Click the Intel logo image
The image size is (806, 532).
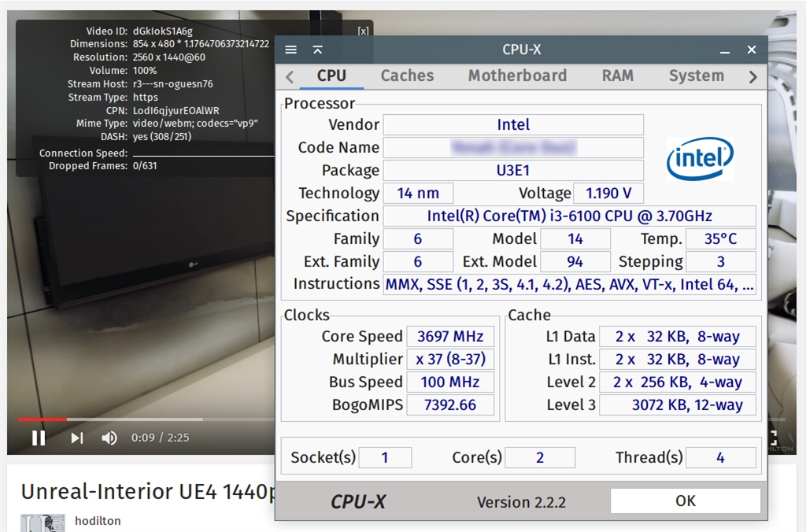point(700,158)
